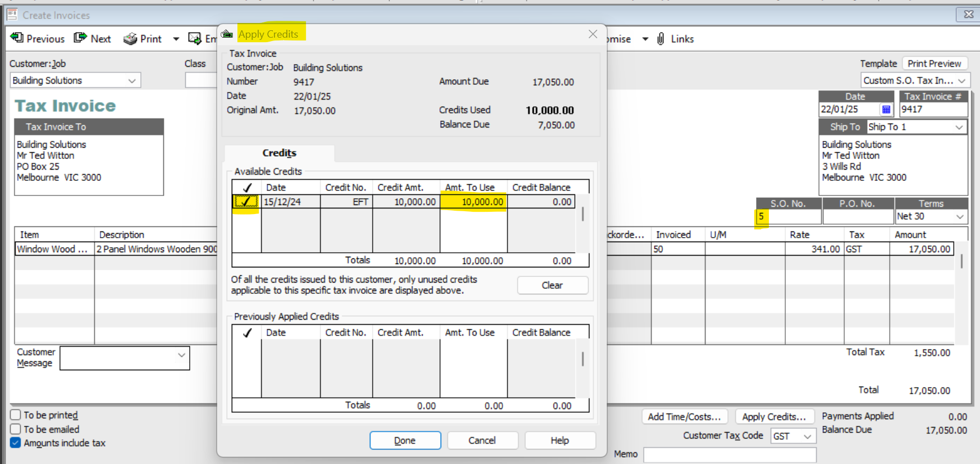The image size is (980, 464).
Task: Click the 15/12/24 credit date cell
Action: [291, 202]
